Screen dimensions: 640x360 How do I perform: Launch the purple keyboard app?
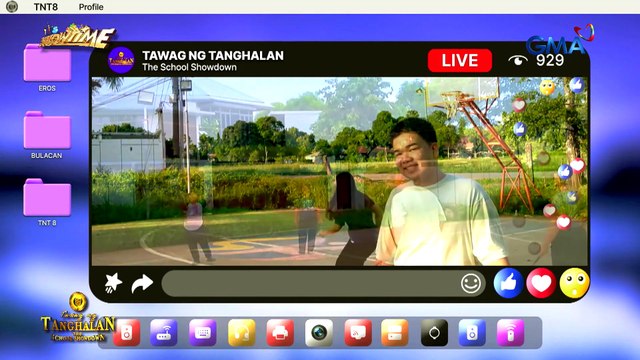click(202, 333)
